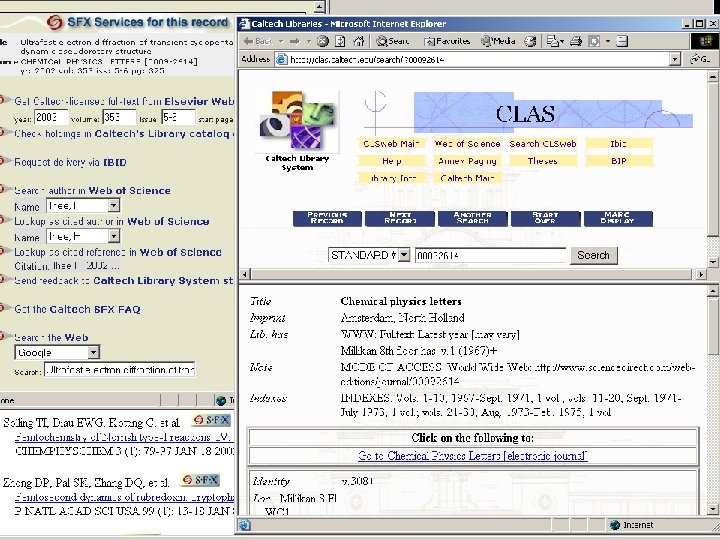Viewport: 720px width, 540px height.
Task: Click the Ibid navigation link
Action: point(619,144)
